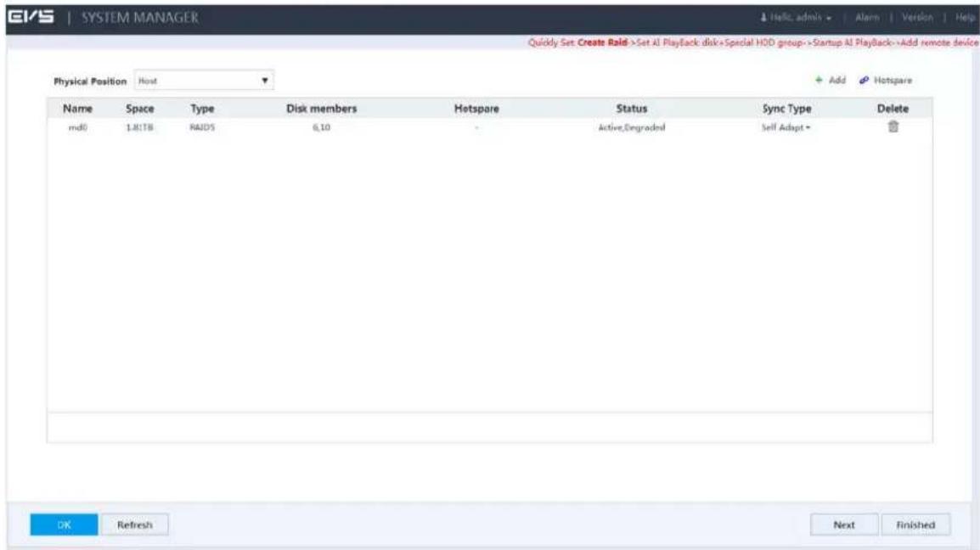
Task: Click the 6,10 disk members cell
Action: click(321, 127)
